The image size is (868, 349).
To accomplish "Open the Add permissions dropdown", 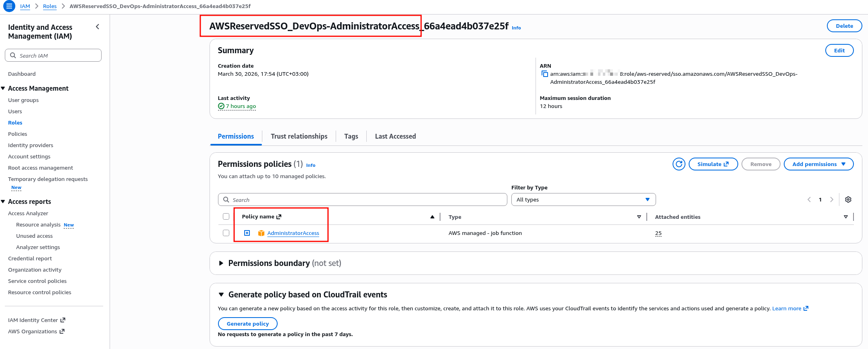I will (x=818, y=164).
